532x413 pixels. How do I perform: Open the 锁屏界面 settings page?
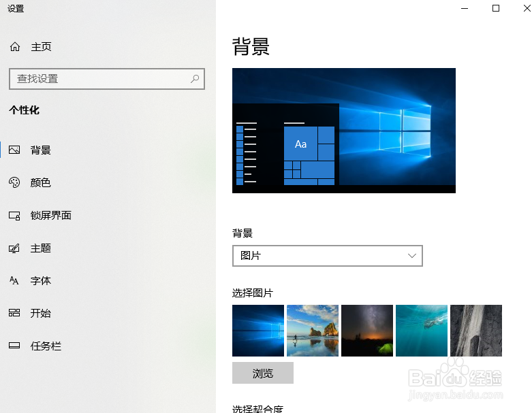pos(51,215)
